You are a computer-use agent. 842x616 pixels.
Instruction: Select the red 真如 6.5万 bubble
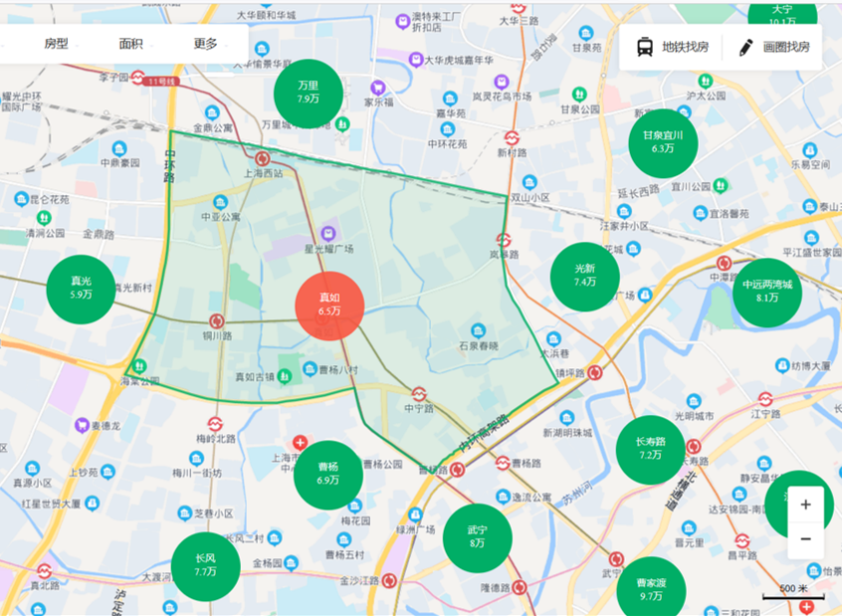coord(329,305)
